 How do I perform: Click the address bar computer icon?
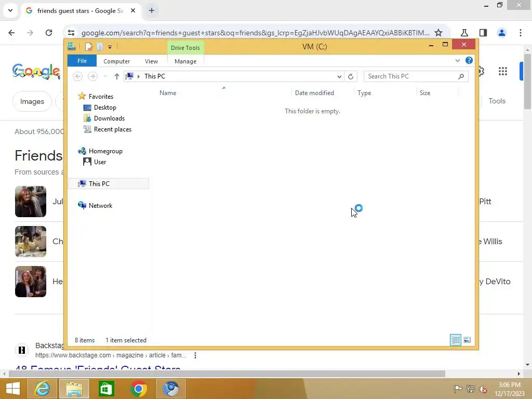(x=129, y=76)
